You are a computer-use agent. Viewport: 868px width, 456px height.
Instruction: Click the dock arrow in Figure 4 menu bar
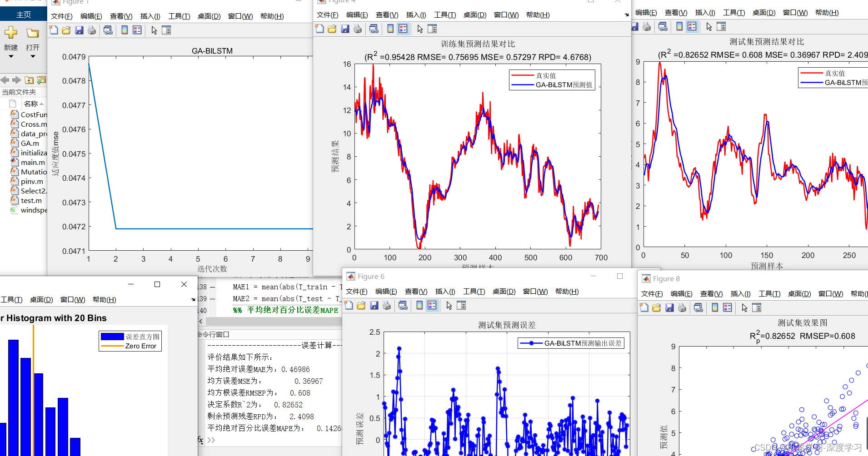click(627, 15)
